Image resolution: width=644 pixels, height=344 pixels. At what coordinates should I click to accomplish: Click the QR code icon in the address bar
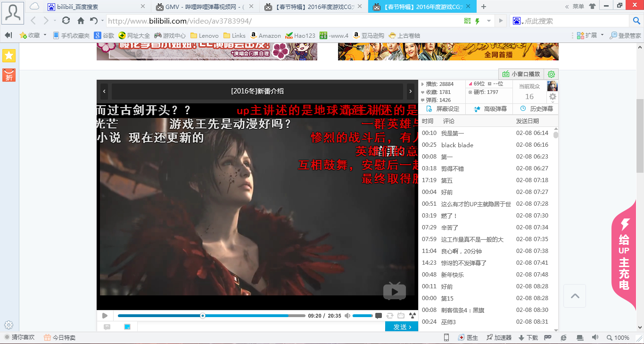[467, 21]
